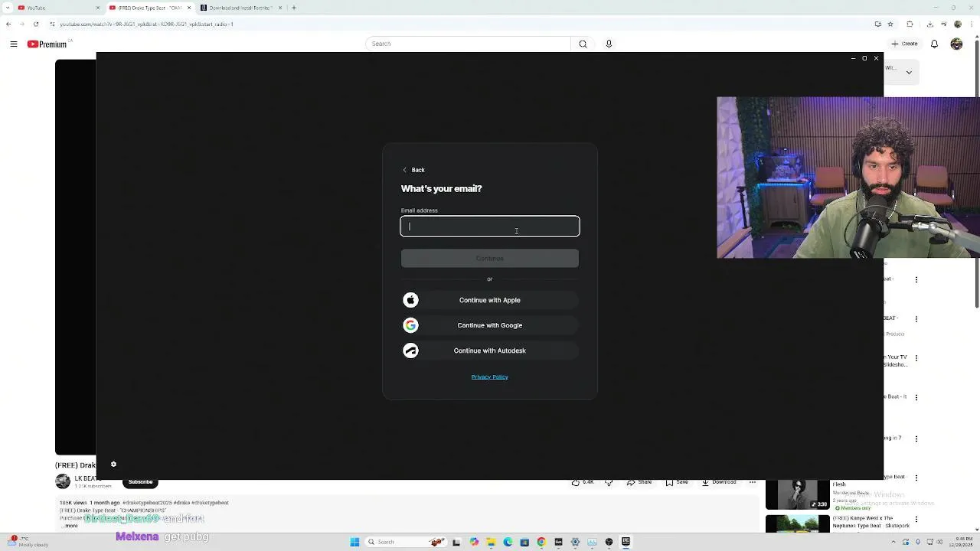Open a new browser tab
This screenshot has height=551, width=980.
tap(294, 8)
